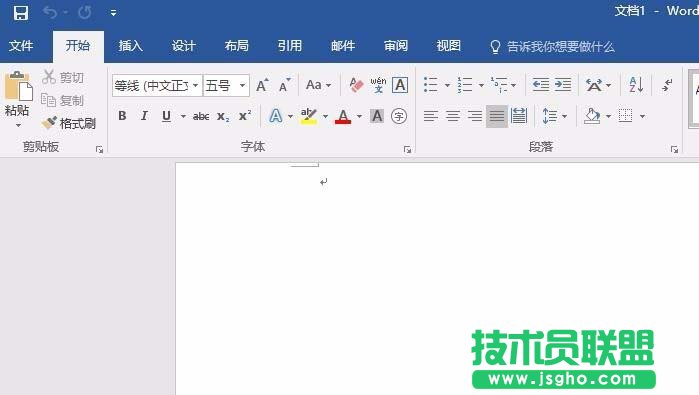Toggle Strikethrough abc formatting
Screen dimensions: 699x395
[201, 117]
